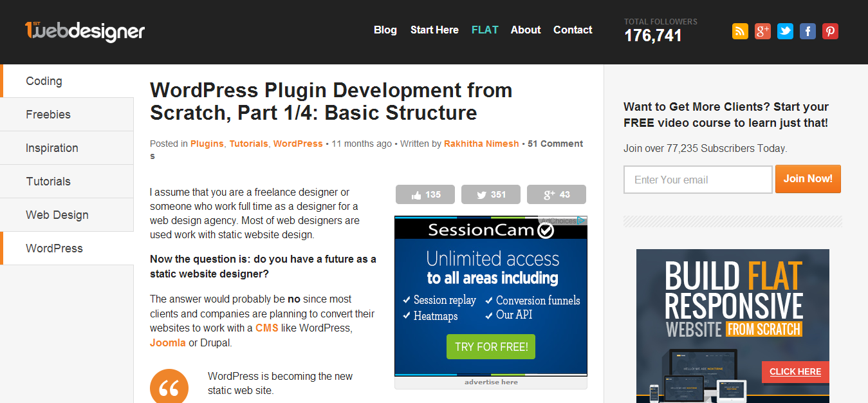Click the 1stwebdesigner logo
Viewport: 868px width, 403px height.
(85, 31)
